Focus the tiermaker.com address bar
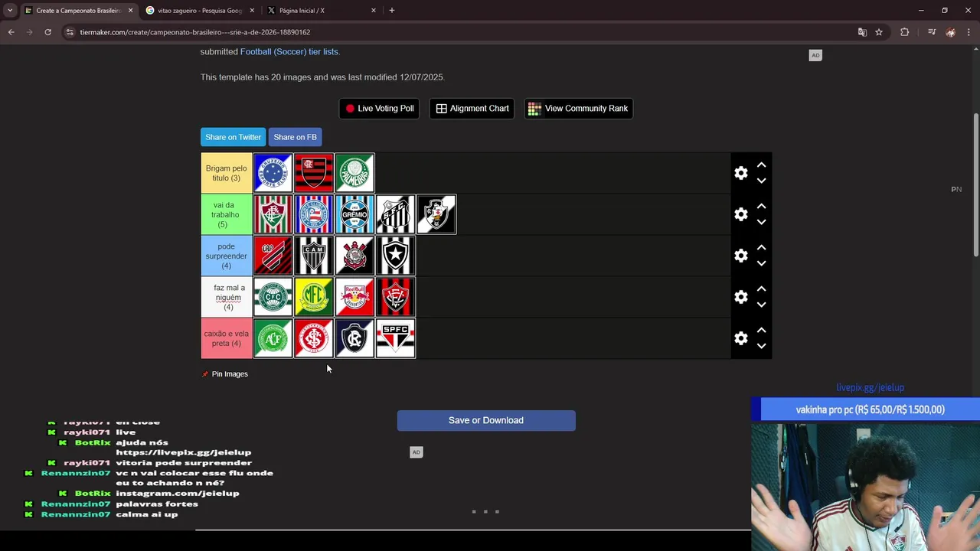Image resolution: width=980 pixels, height=551 pixels. (x=459, y=32)
